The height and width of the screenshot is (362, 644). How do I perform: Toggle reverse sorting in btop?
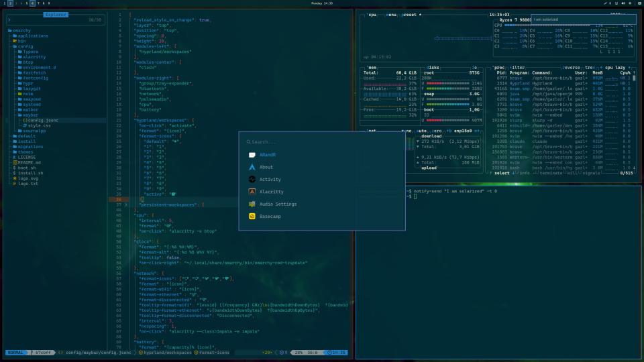tap(572, 68)
